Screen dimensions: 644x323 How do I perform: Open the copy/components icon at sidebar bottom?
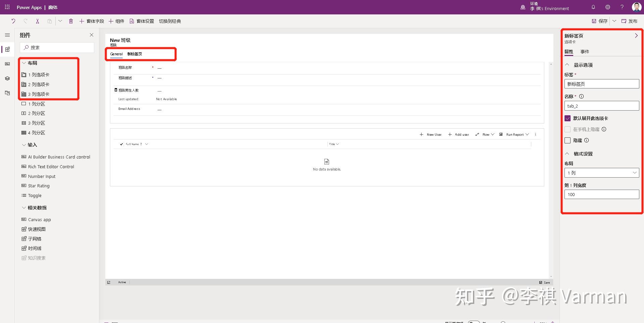click(x=7, y=93)
